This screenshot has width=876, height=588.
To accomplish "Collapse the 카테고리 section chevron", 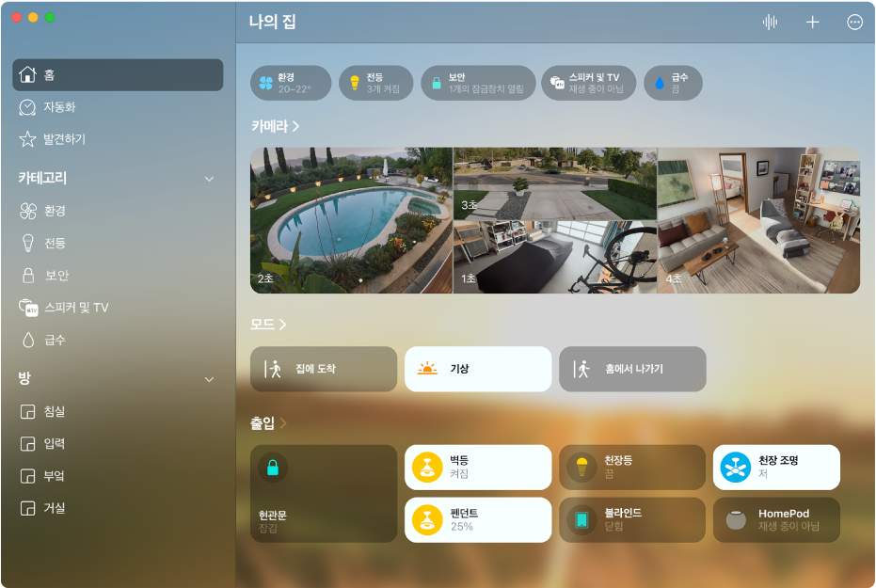I will pos(209,180).
